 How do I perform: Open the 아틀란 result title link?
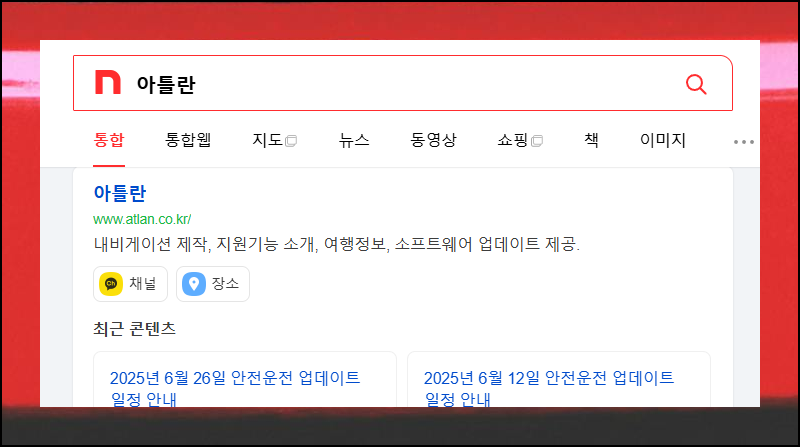pyautogui.click(x=119, y=193)
